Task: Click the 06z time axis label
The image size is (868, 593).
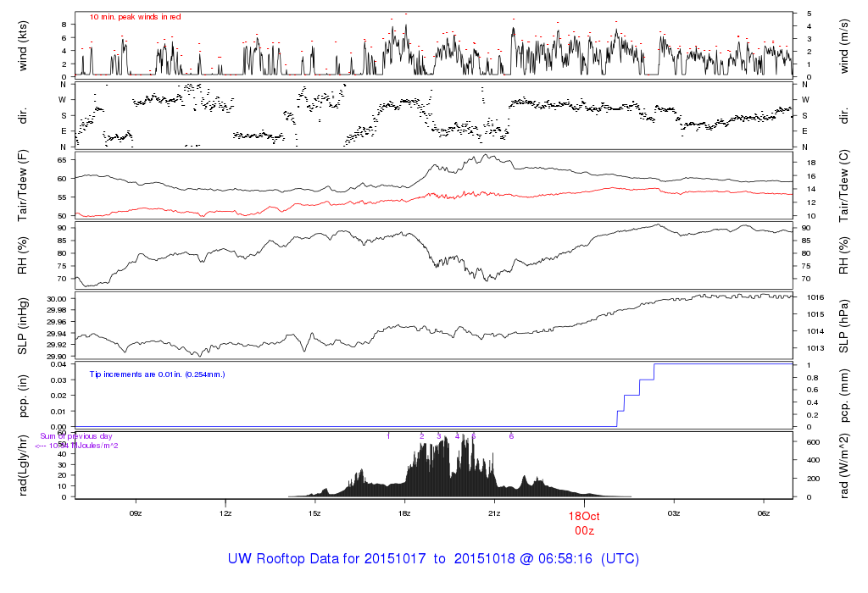Action: [x=764, y=513]
